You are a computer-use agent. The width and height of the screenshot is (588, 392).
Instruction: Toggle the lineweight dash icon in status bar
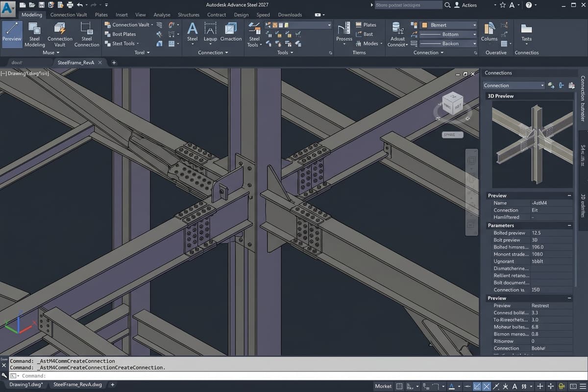click(467, 386)
